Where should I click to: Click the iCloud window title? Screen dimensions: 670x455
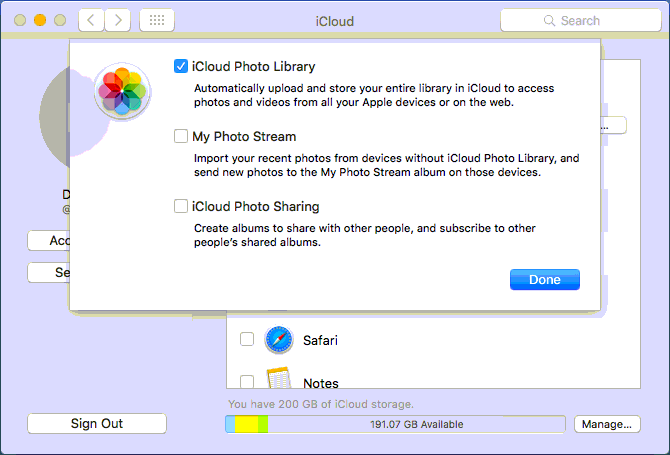coord(335,21)
